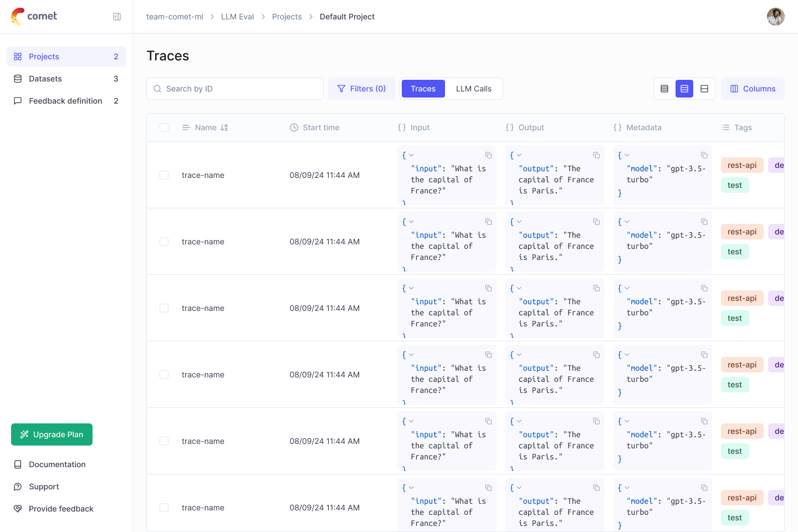Switch to large row height view
Image resolution: width=798 pixels, height=532 pixels.
pyautogui.click(x=704, y=89)
